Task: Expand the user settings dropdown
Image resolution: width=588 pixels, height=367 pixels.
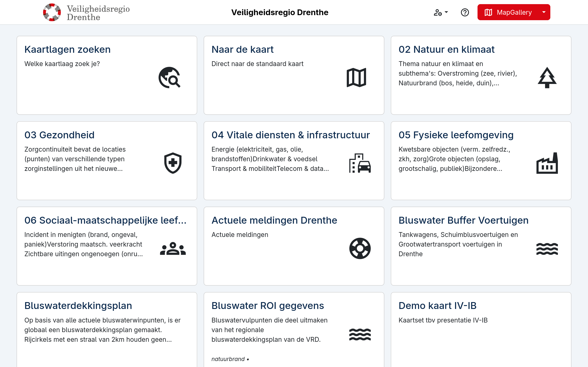Action: click(x=441, y=12)
